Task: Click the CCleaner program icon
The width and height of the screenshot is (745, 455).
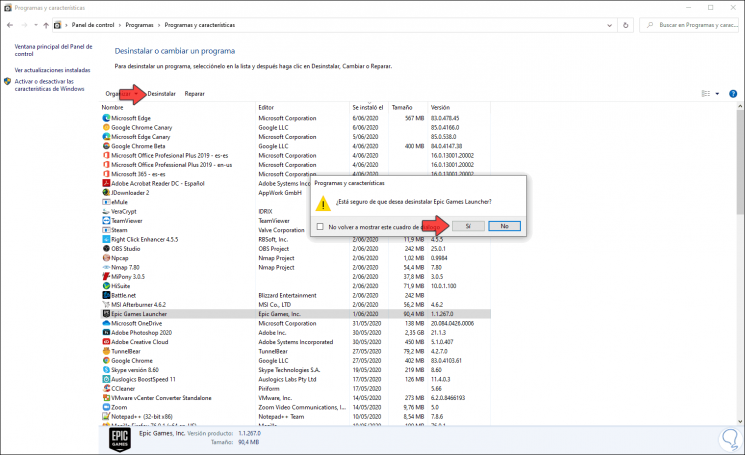Action: coord(106,389)
